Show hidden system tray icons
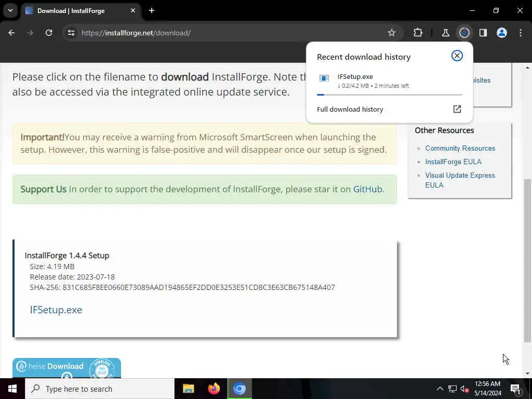Image resolution: width=532 pixels, height=399 pixels. click(440, 389)
